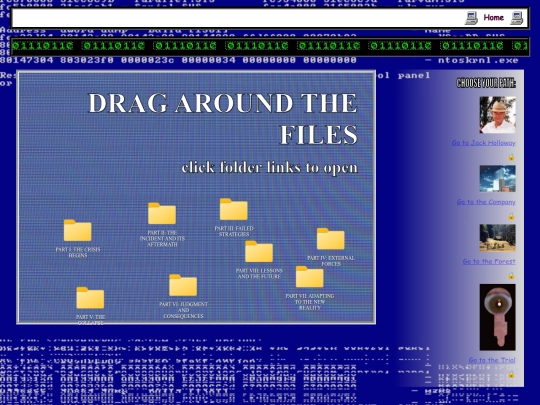
Task: Select the Forest scene thumbnail
Action: point(498,238)
